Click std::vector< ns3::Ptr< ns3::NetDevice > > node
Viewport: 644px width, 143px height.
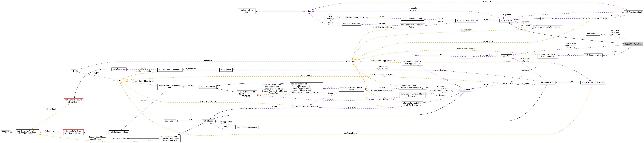[x=412, y=104]
